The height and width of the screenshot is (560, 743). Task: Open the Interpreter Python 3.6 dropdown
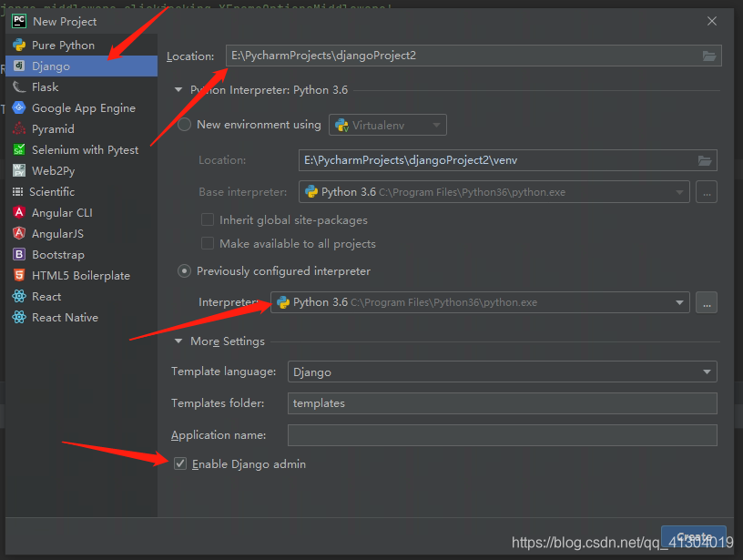[x=480, y=302]
